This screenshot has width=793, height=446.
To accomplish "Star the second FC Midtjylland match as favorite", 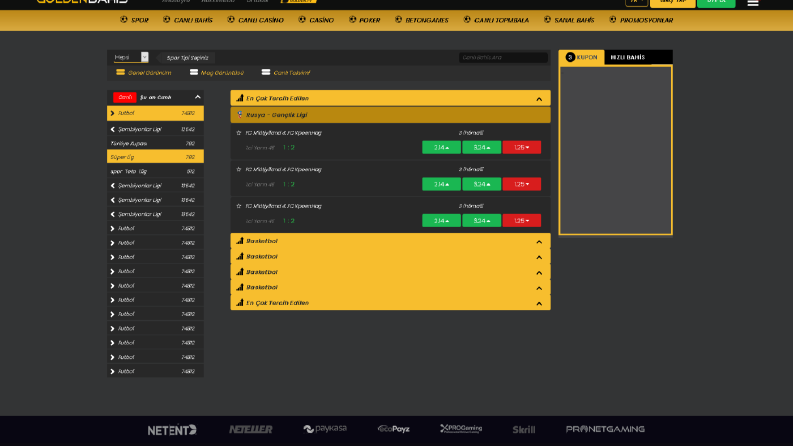I will [239, 169].
